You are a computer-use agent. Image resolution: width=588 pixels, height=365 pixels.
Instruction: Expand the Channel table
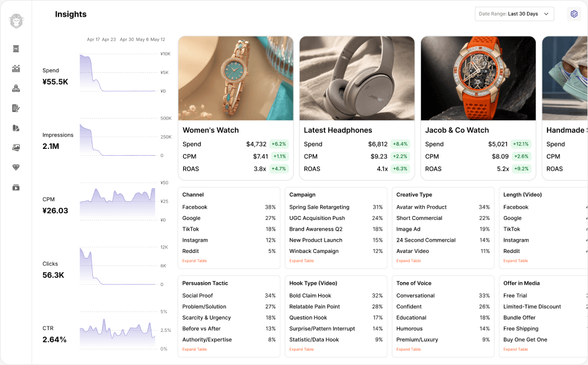(x=194, y=261)
